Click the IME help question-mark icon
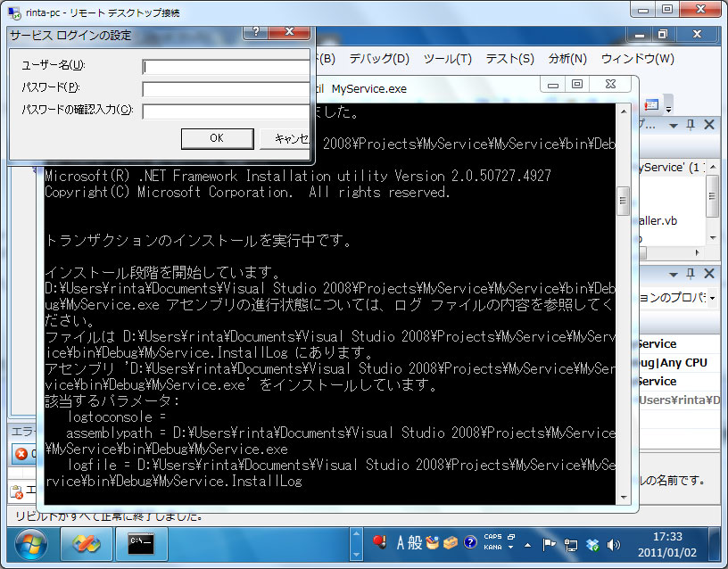 (x=468, y=542)
